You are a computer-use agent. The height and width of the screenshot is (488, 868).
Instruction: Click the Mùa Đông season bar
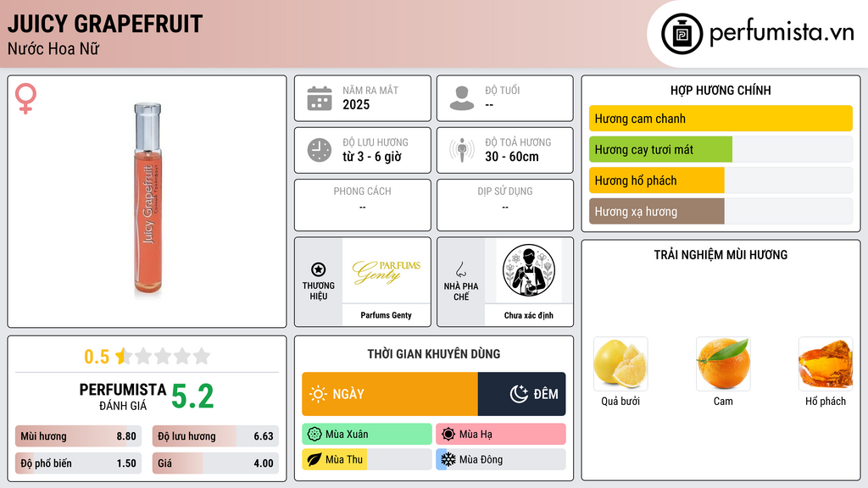pyautogui.click(x=501, y=459)
